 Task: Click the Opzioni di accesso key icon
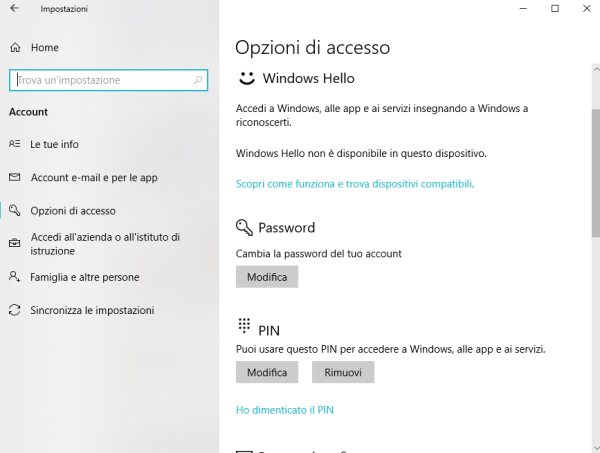14,211
